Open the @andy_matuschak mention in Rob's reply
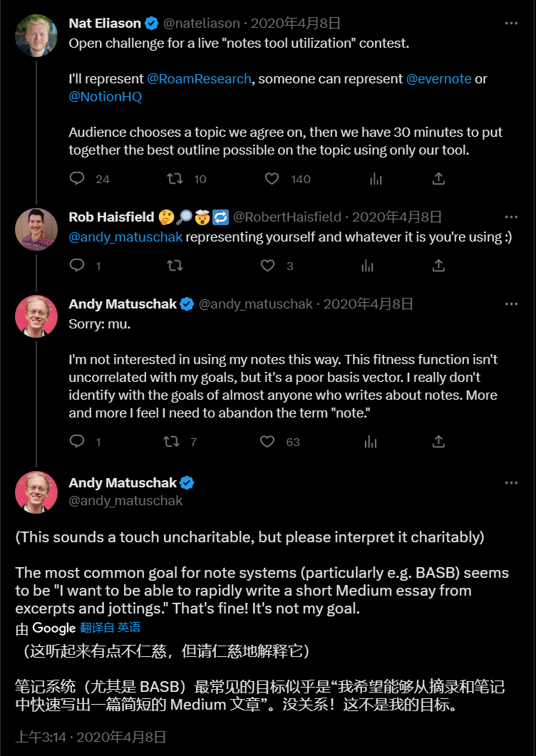Image resolution: width=536 pixels, height=756 pixels. pyautogui.click(x=125, y=237)
